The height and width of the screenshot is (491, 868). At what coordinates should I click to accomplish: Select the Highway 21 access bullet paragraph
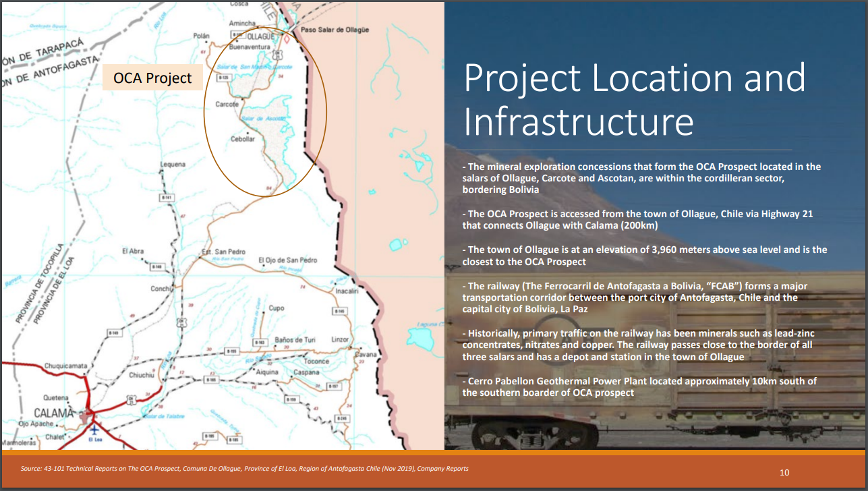pyautogui.click(x=637, y=219)
